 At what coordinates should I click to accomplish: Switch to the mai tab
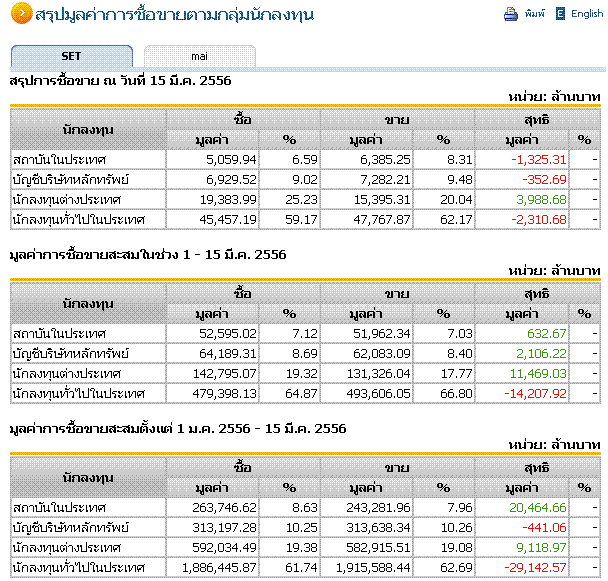pos(199,57)
